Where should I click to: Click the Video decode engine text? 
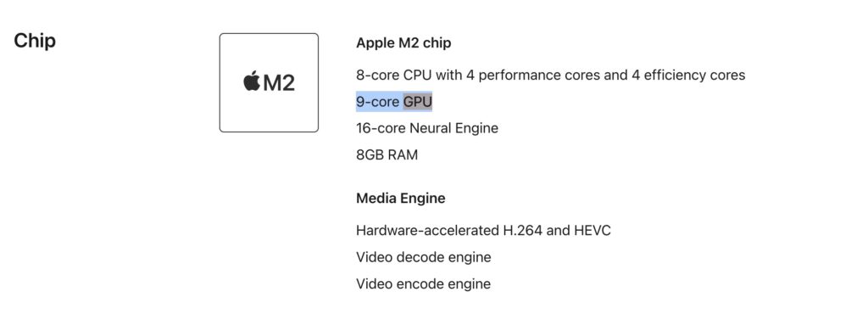(424, 257)
